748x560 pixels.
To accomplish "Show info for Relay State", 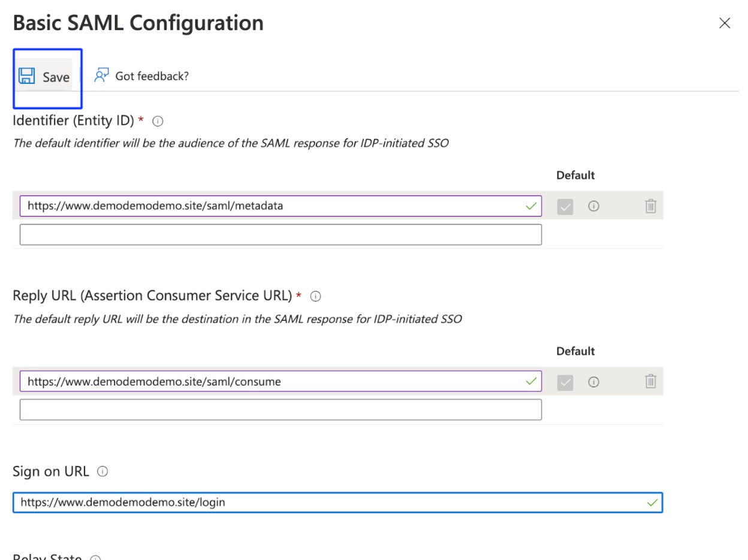I will click(x=95, y=558).
